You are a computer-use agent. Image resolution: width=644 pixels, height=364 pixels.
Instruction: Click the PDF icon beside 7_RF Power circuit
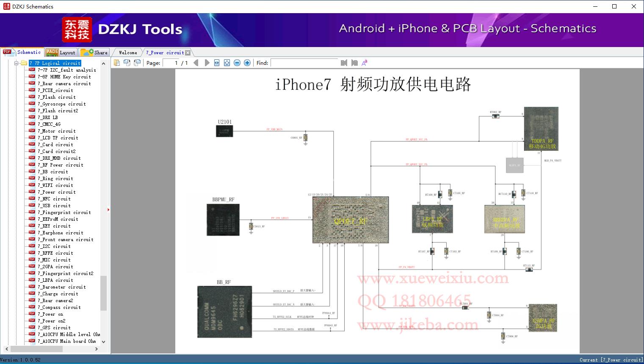tap(32, 164)
